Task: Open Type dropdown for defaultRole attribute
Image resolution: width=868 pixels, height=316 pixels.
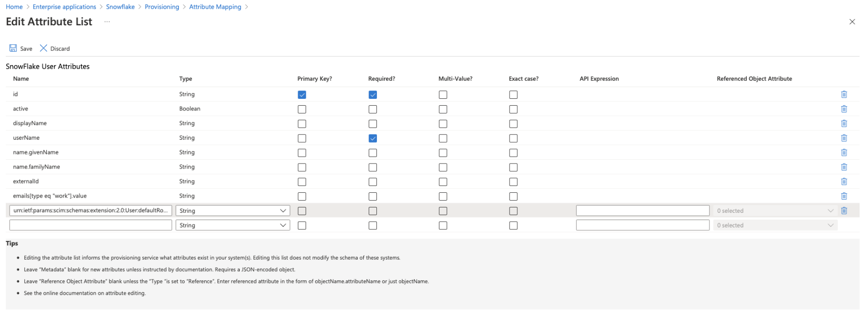Action: tap(232, 211)
